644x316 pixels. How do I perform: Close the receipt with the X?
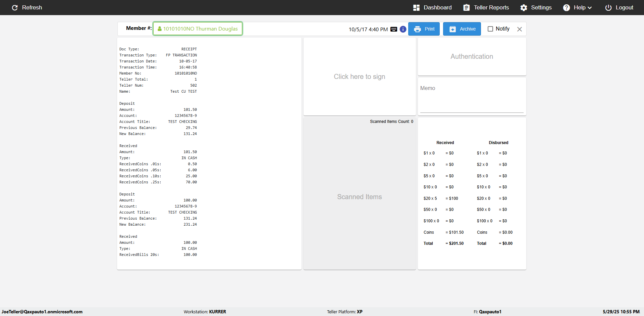[x=520, y=29]
